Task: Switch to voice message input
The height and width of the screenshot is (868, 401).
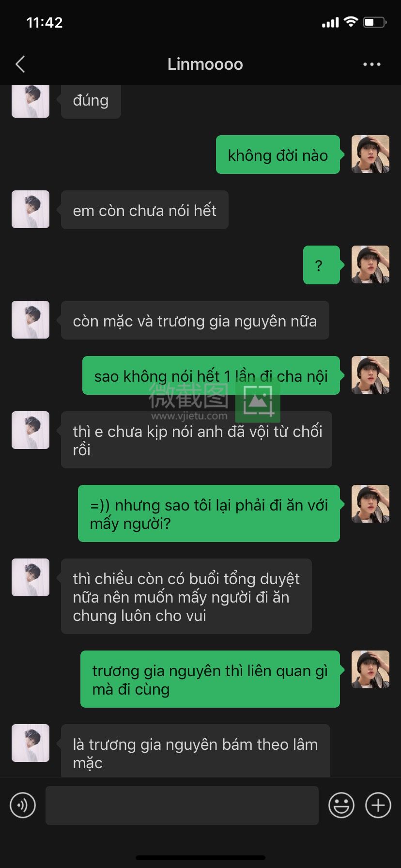Action: point(23,805)
